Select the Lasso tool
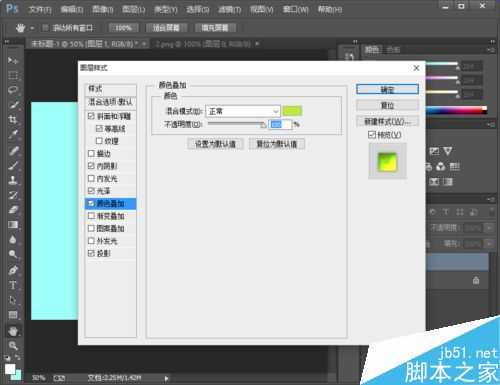 tap(13, 90)
